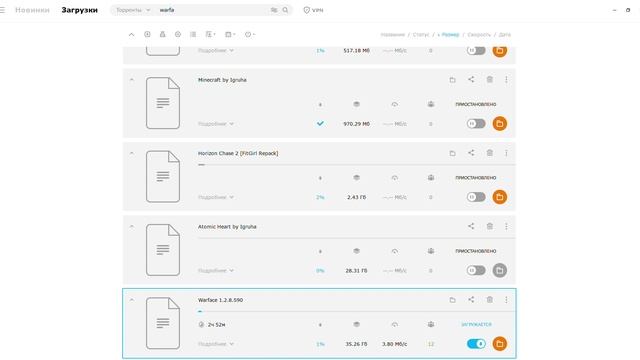The width and height of the screenshot is (640, 360).
Task: Sort downloads by Размер
Action: 449,35
